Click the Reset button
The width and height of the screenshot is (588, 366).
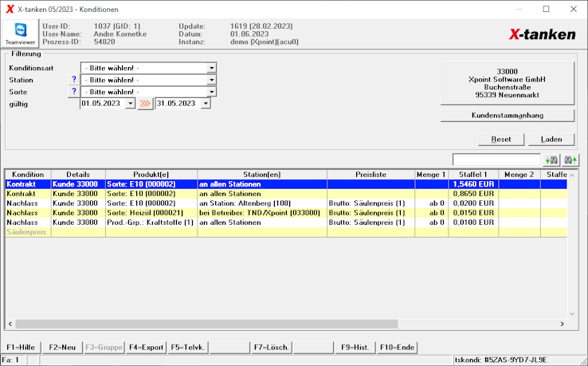pos(501,140)
